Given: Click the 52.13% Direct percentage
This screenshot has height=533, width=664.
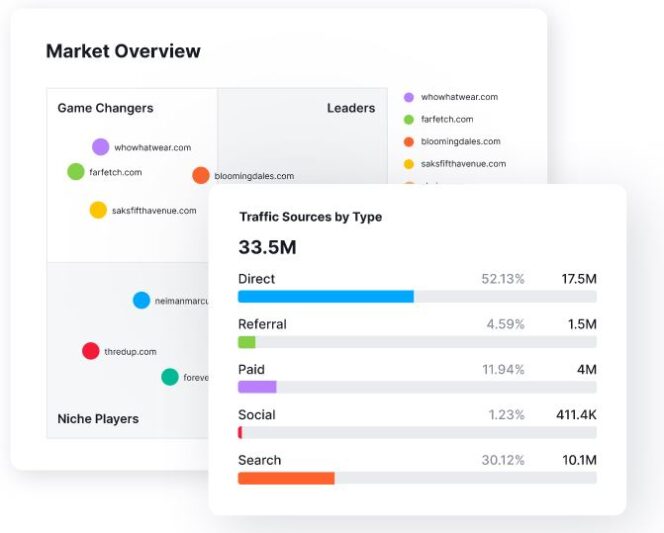Looking at the screenshot, I should pos(503,279).
